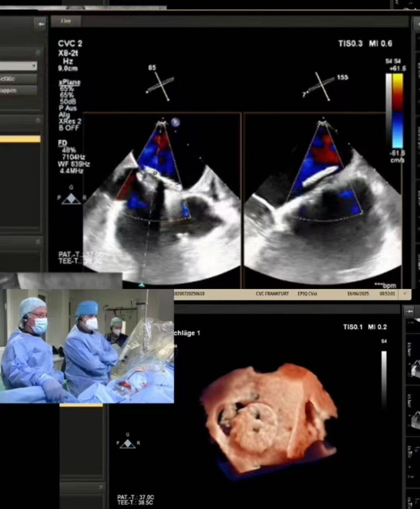Click the first button under the left panel dropdown
420x509 pixels.
(19, 79)
